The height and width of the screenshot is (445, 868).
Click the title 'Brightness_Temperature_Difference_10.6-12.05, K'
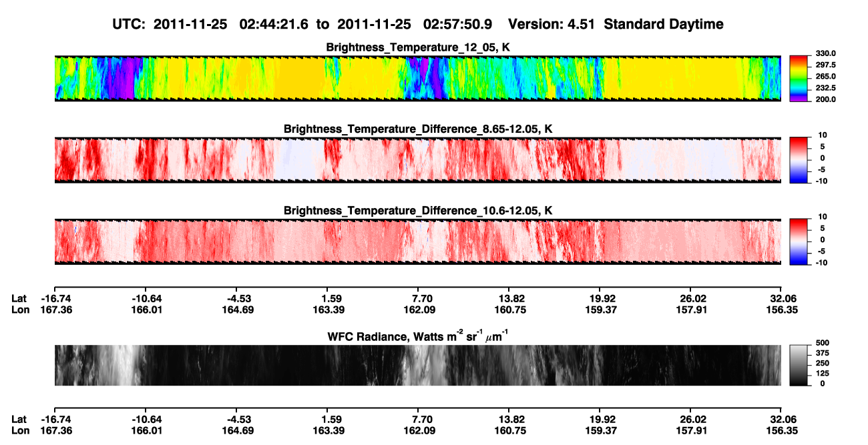418,210
